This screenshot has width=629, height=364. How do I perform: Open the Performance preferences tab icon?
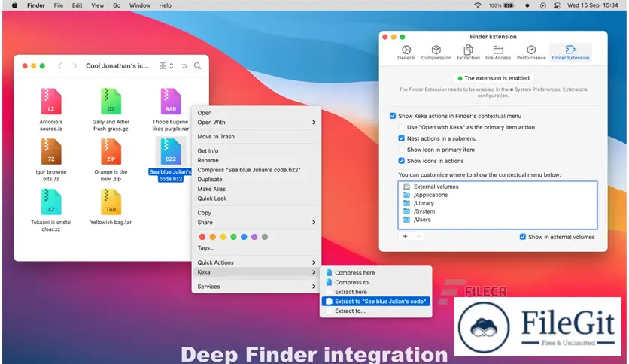[x=531, y=50]
